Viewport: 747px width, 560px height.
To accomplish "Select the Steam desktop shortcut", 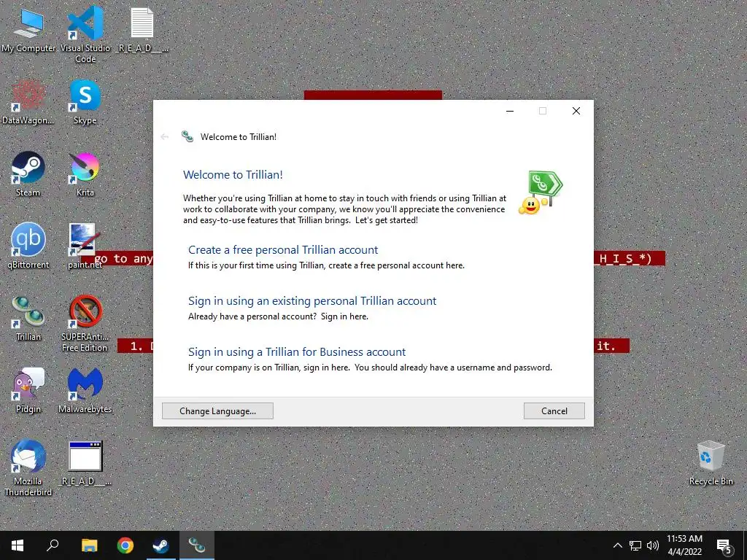I will [28, 174].
